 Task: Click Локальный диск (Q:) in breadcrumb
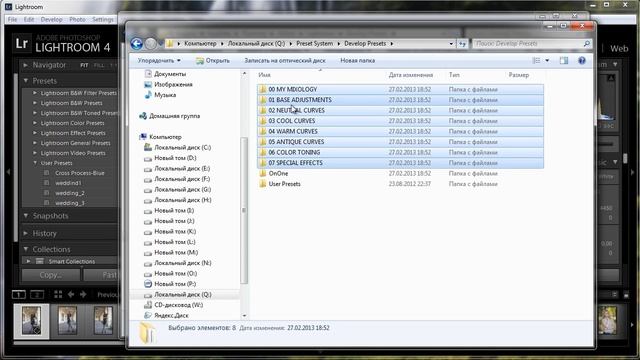256,43
